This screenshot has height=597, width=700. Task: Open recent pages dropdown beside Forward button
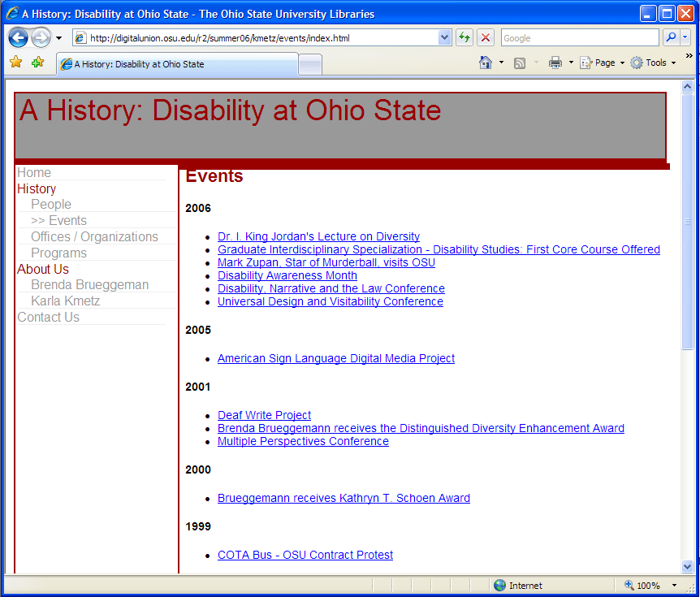pos(58,38)
